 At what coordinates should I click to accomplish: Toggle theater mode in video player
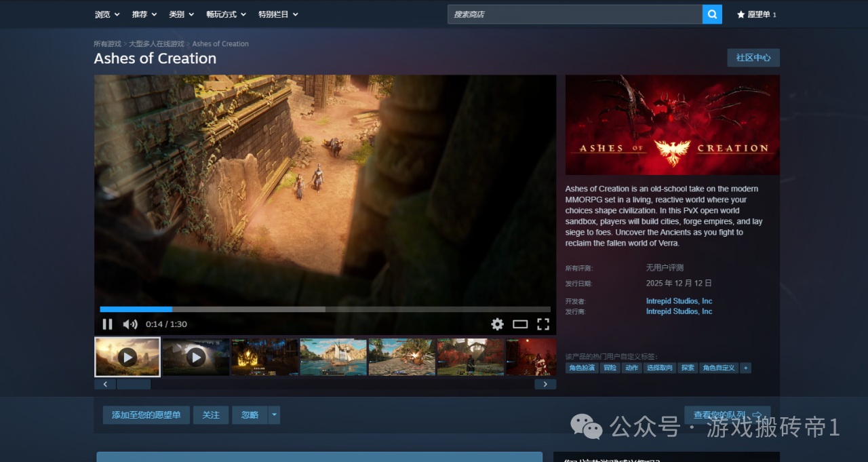tap(520, 324)
